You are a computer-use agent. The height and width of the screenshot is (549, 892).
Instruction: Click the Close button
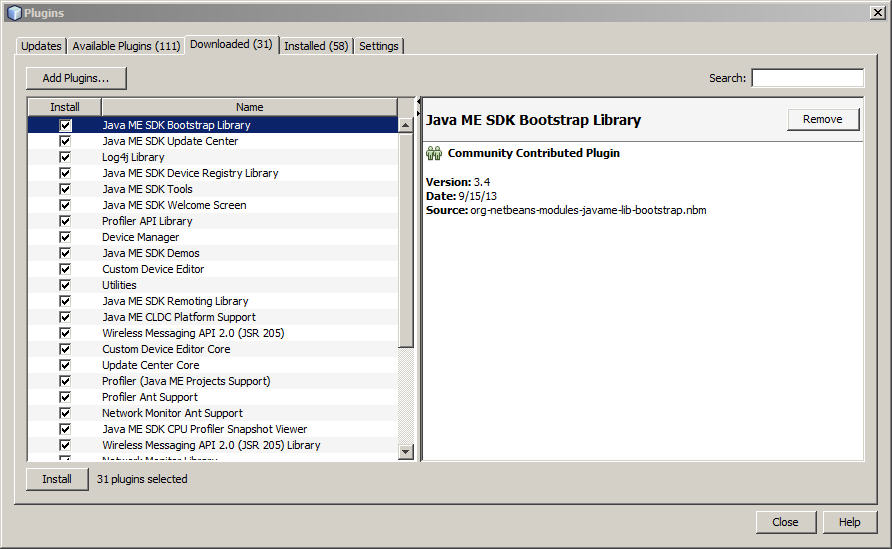coord(786,522)
